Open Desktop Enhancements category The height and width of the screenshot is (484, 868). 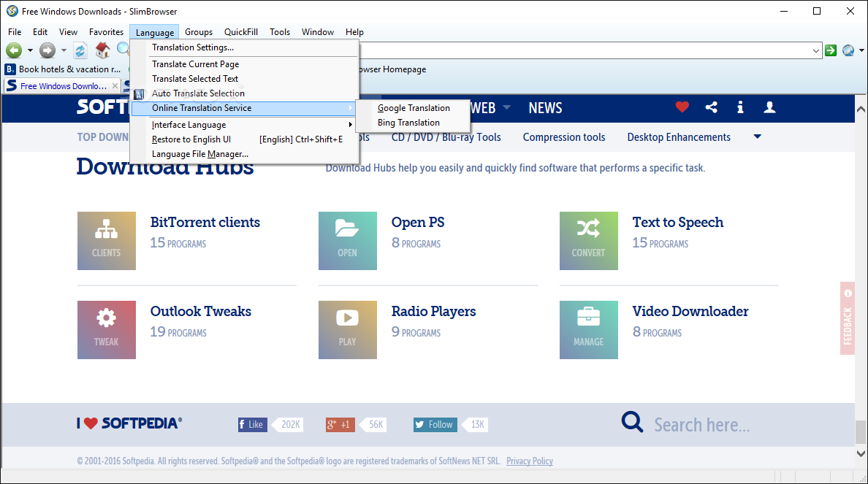679,137
